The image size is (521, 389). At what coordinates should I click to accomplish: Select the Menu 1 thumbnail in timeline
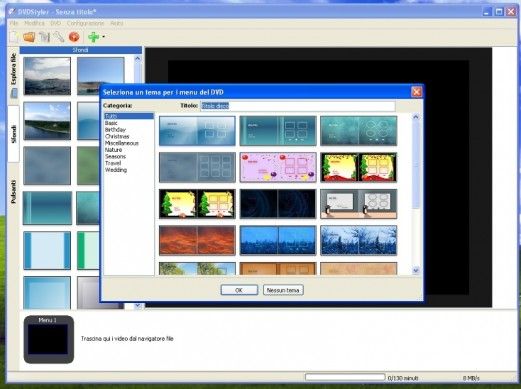point(49,339)
